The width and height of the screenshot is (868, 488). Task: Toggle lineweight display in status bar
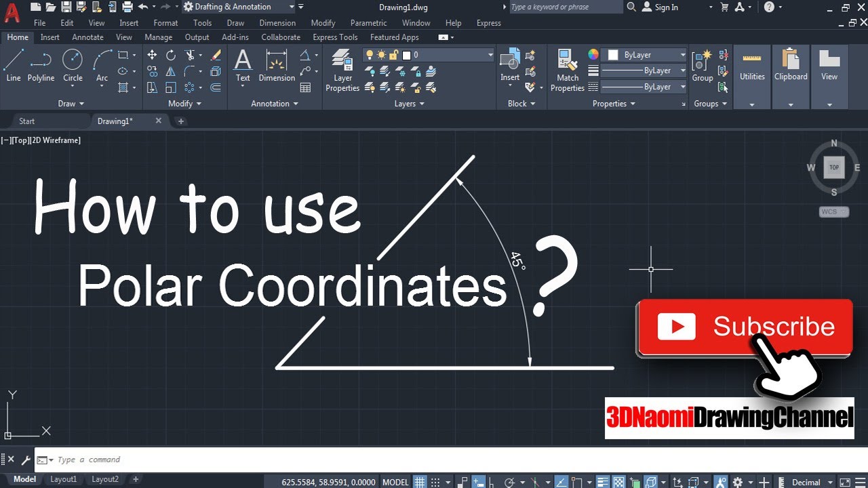(x=603, y=482)
